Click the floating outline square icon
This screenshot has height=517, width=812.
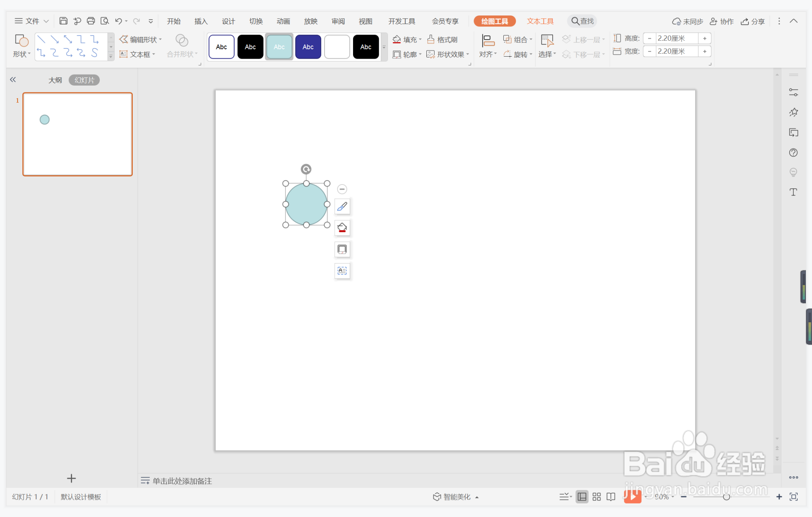tap(342, 249)
